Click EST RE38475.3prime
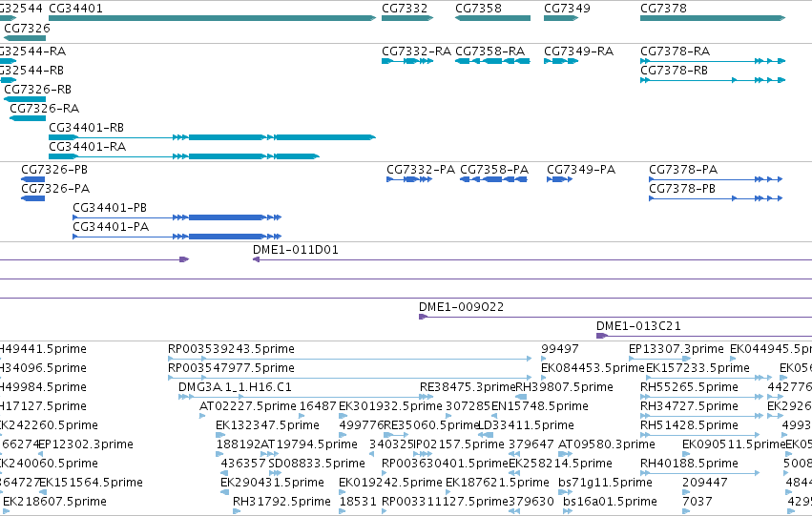 [468, 387]
